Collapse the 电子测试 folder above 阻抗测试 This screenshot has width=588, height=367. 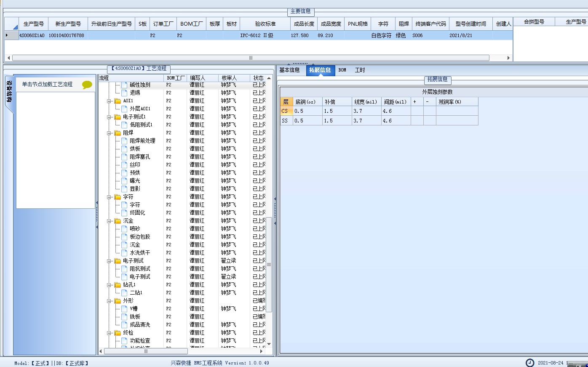109,261
